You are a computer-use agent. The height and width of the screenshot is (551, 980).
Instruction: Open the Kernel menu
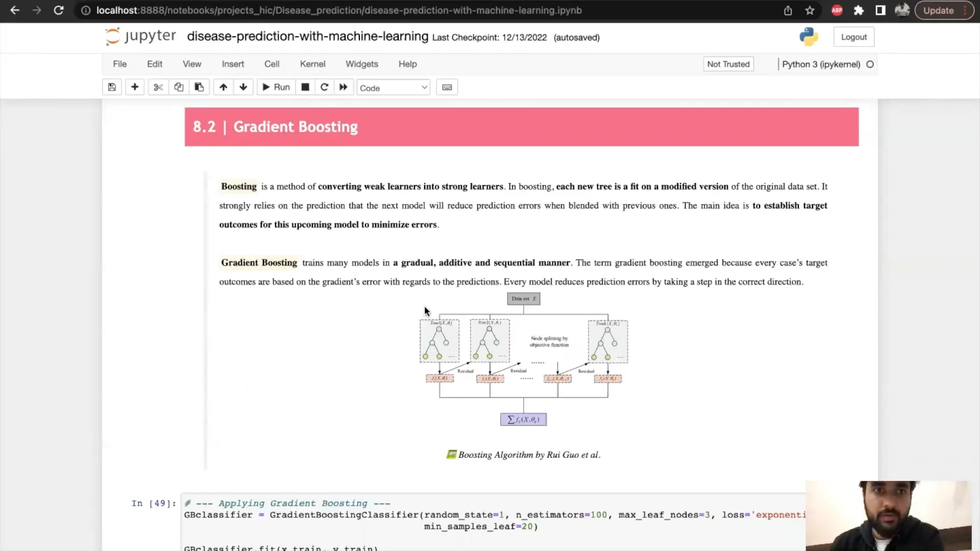click(x=313, y=64)
